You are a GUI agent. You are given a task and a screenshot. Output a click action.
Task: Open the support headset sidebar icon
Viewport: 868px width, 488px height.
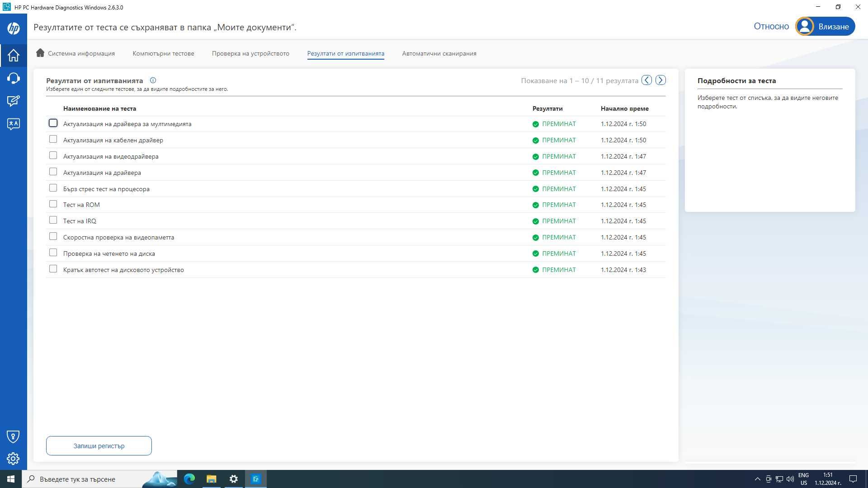(13, 78)
